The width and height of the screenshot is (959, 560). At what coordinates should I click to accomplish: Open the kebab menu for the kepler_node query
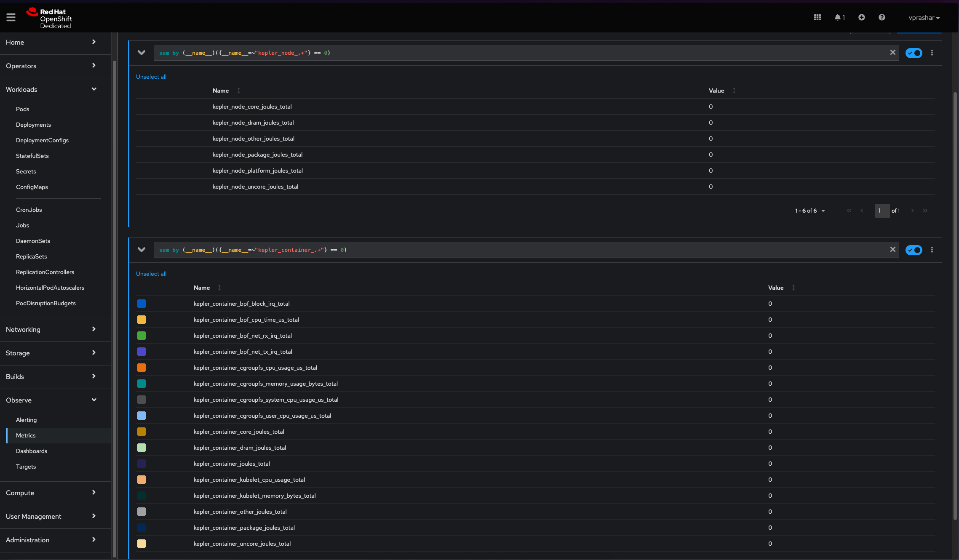[x=932, y=53]
